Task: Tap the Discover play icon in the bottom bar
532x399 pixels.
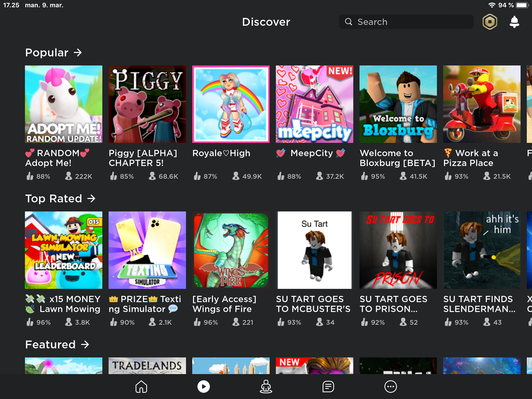Action: (204, 387)
